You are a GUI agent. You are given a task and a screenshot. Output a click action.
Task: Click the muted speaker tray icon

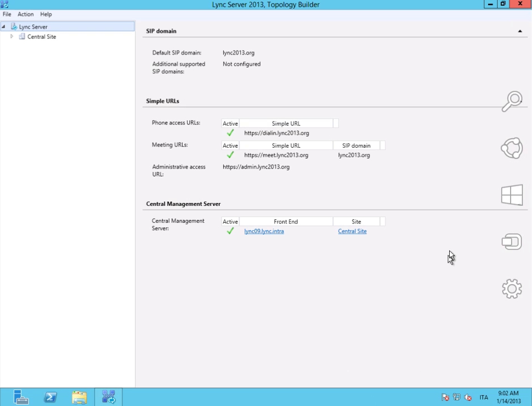[x=468, y=397]
